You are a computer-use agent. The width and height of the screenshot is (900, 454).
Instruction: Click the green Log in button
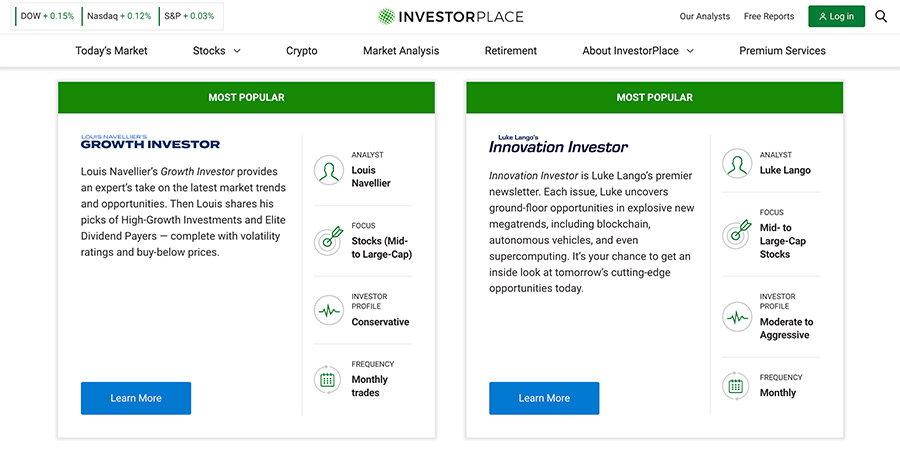point(836,16)
